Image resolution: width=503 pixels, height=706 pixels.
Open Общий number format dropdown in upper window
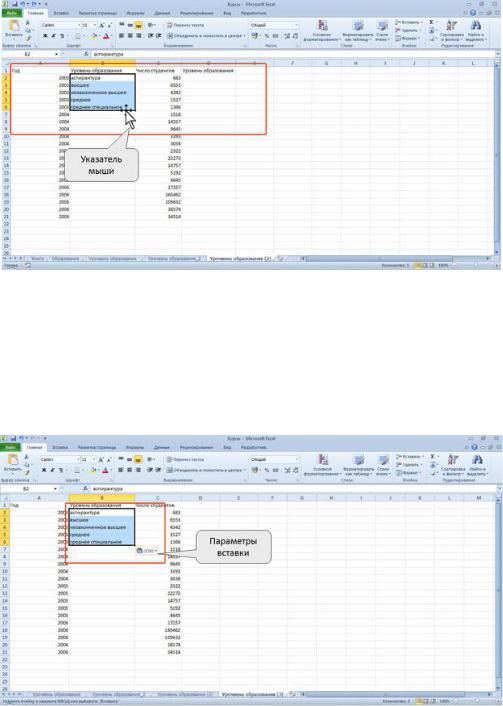296,25
